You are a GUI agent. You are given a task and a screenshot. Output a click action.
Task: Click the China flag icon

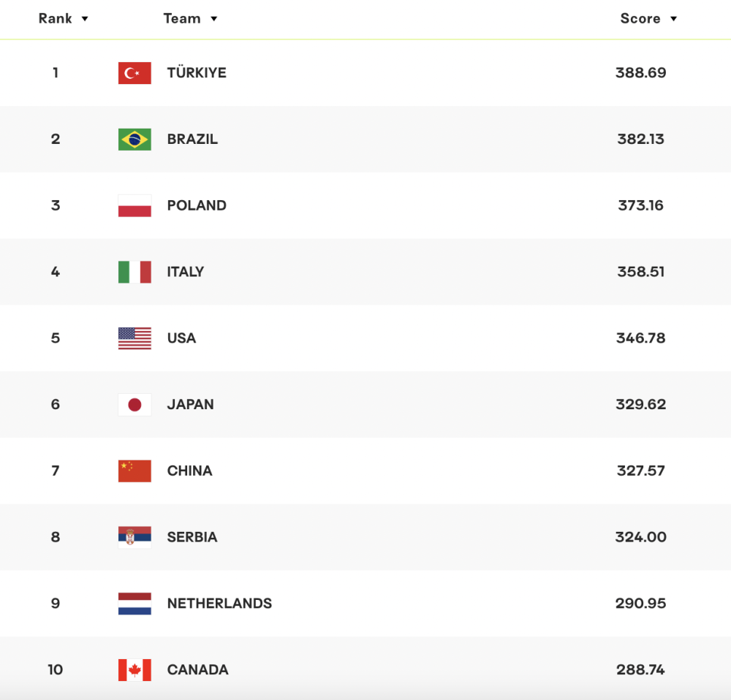click(135, 471)
